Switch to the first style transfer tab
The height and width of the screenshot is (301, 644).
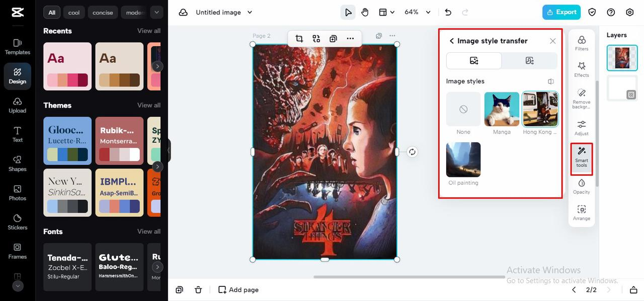pyautogui.click(x=474, y=61)
